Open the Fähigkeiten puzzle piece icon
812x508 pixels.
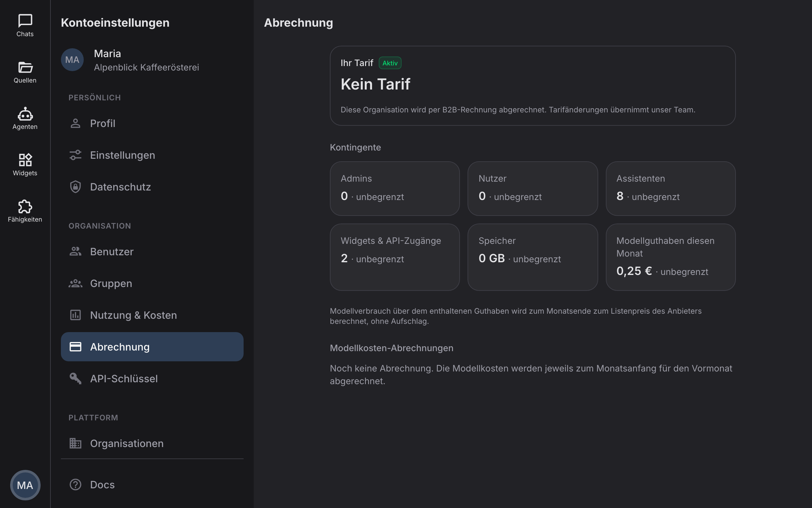(25, 206)
